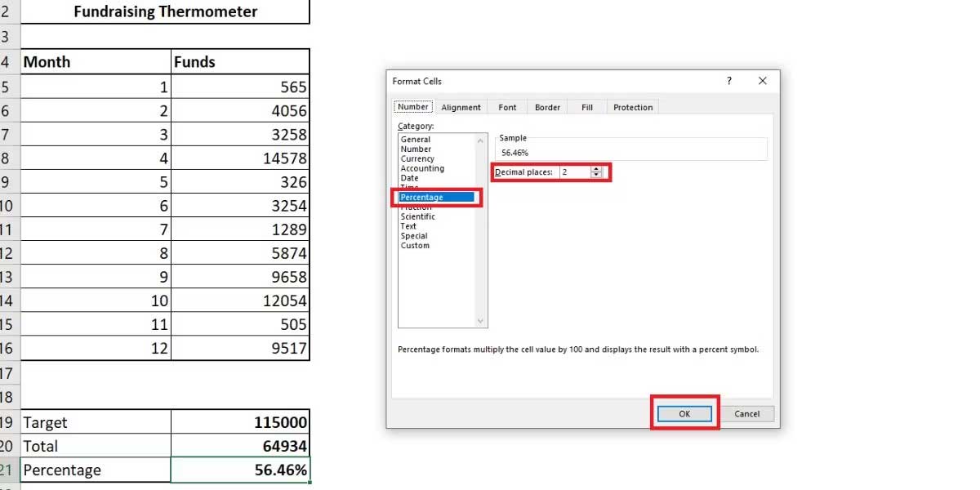Choose the Custom format category
Viewport: 980px width, 490px height.
[415, 245]
